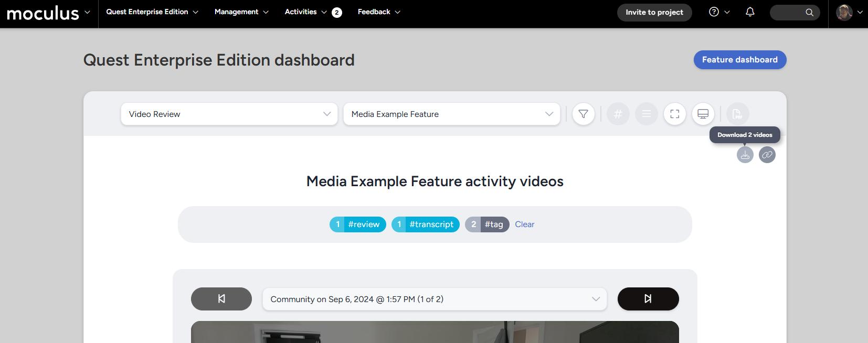Expand the Community video selector dropdown
868x343 pixels.
pos(435,299)
